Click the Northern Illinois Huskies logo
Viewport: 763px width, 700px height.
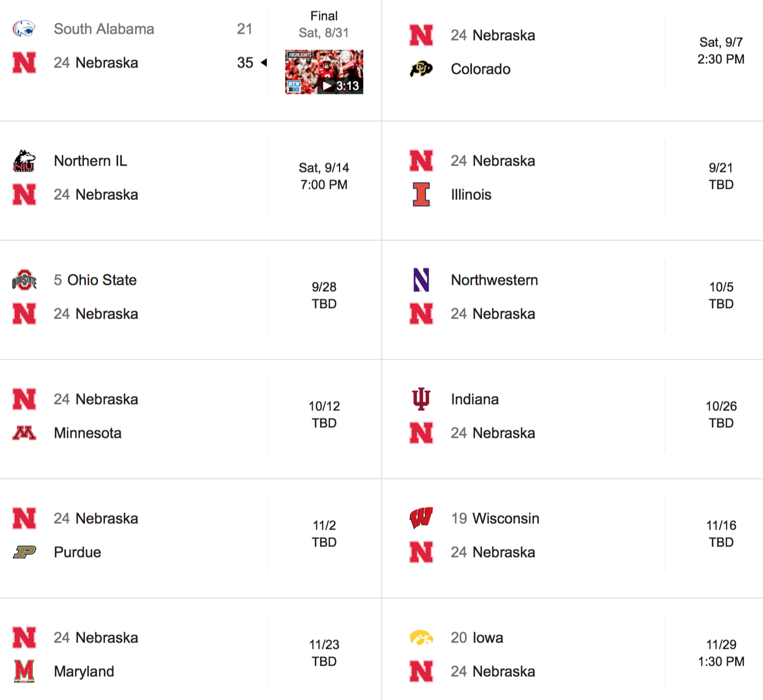point(24,160)
